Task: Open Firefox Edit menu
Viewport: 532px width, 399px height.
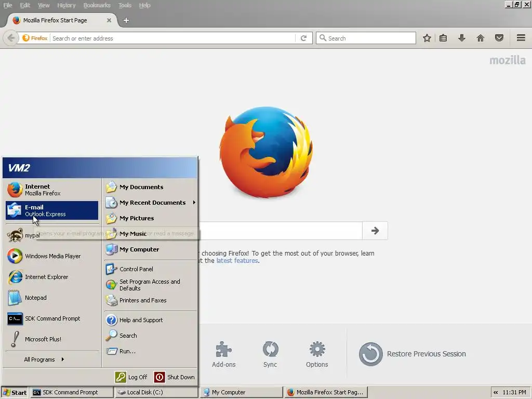Action: coord(25,5)
